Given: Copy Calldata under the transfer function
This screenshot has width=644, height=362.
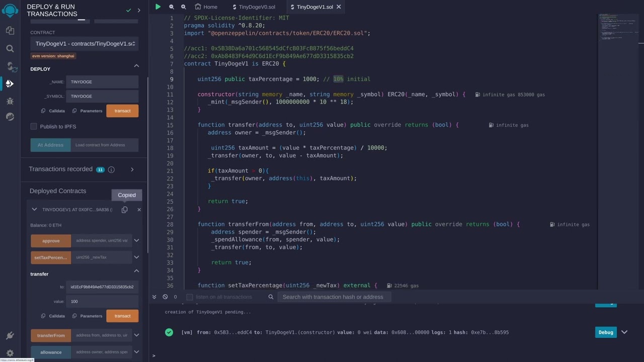Looking at the screenshot, I should pyautogui.click(x=53, y=316).
